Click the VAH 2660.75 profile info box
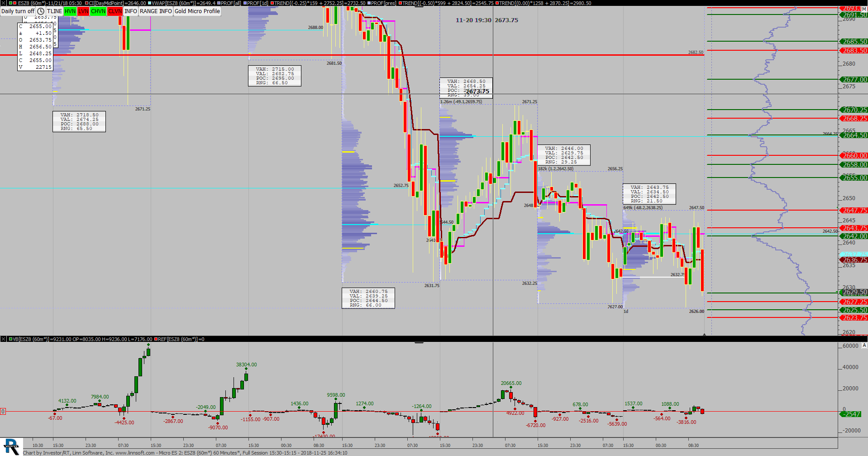Screen dimensions: 868x456 (x=368, y=298)
